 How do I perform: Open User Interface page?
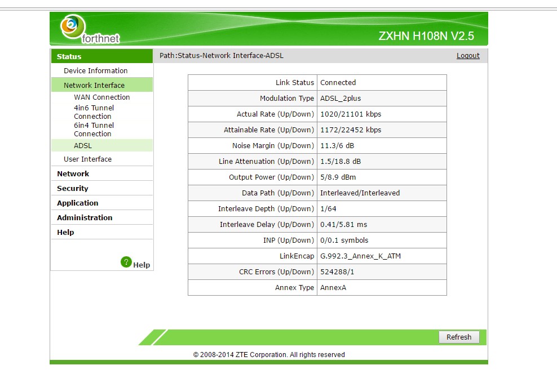click(87, 159)
